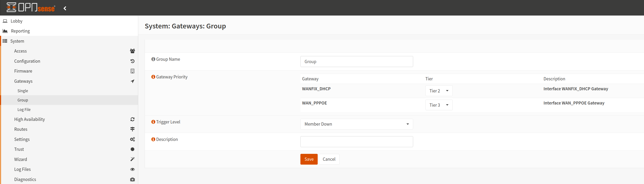Collapse the sidebar with the chevron toggle

coord(65,8)
